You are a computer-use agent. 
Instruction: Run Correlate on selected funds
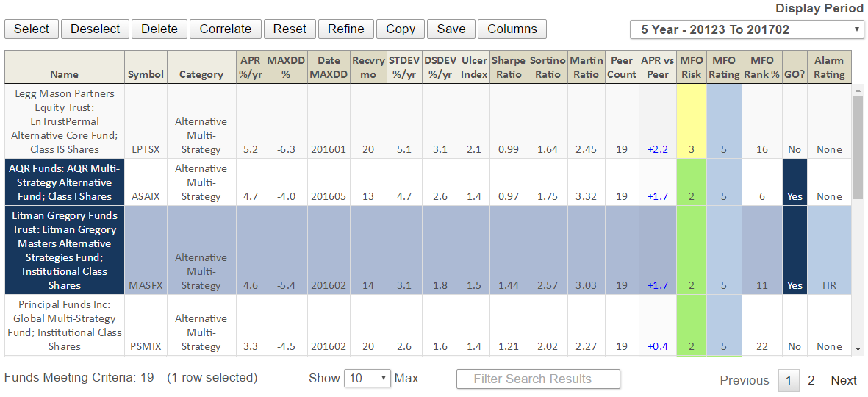point(225,29)
